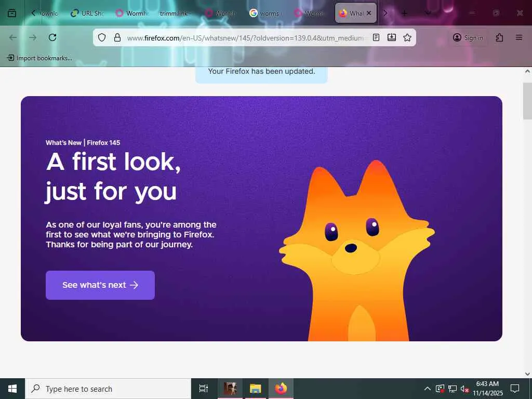Show hidden system tray icons
The height and width of the screenshot is (399, 532).
(x=428, y=389)
